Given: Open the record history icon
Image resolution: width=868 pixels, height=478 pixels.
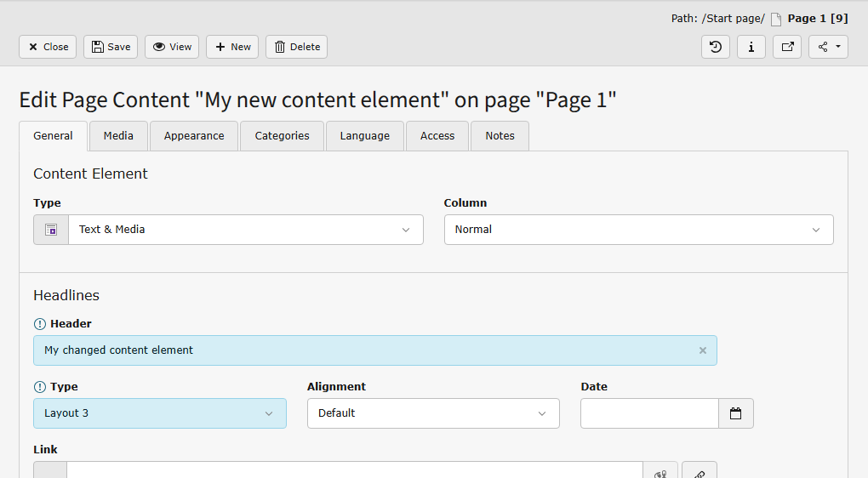Looking at the screenshot, I should pos(716,47).
